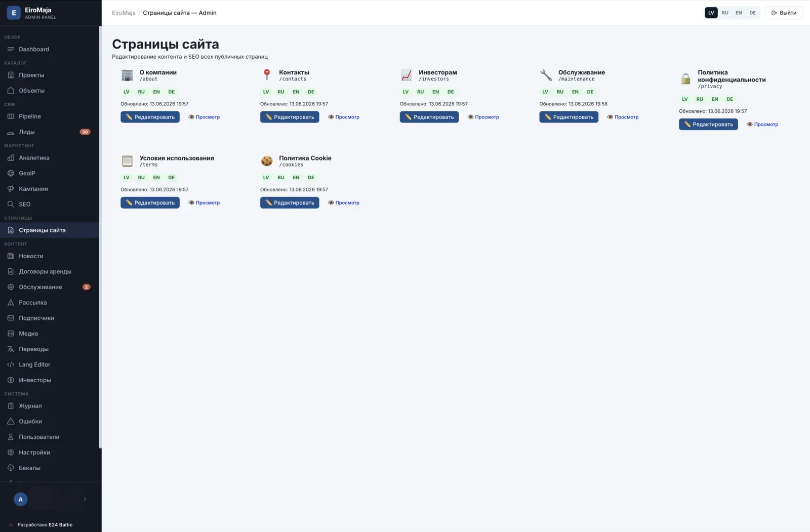The height and width of the screenshot is (532, 810).
Task: Click the sidebar vertical scrollbar
Action: [x=100, y=237]
